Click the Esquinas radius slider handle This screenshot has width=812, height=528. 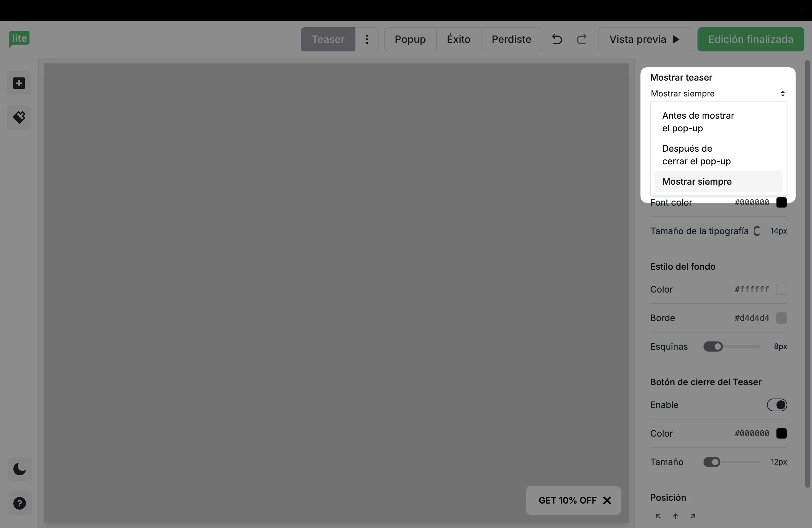[x=718, y=347]
